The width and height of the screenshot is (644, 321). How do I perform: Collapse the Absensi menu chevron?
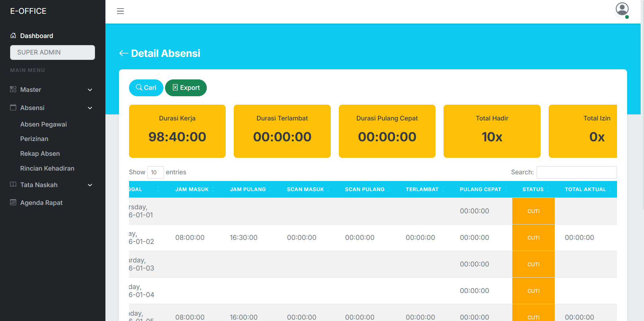tap(90, 108)
